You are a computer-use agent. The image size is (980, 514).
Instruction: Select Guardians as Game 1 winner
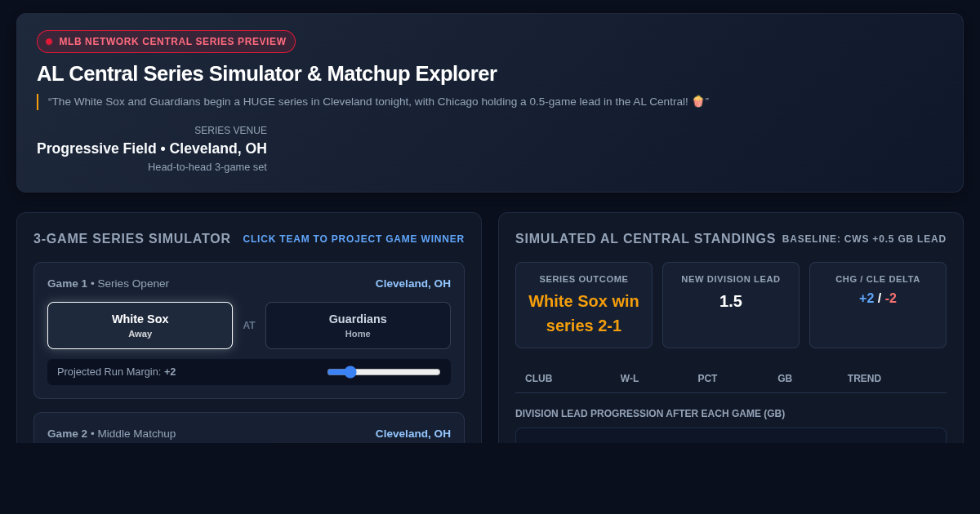(x=358, y=326)
